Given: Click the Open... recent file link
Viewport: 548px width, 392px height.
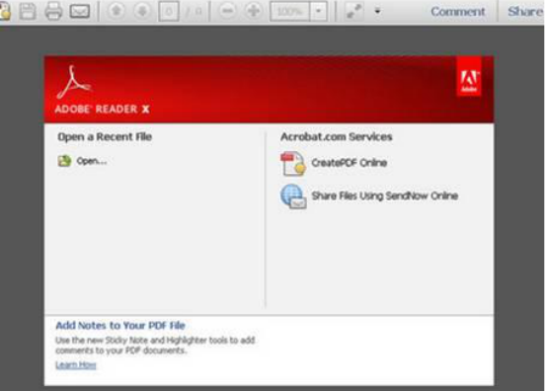Looking at the screenshot, I should pos(92,161).
